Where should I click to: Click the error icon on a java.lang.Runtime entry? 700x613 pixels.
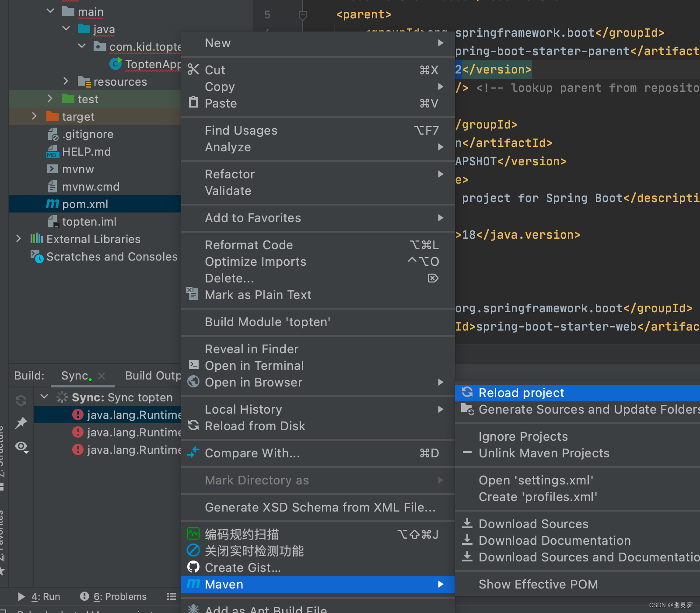(77, 414)
